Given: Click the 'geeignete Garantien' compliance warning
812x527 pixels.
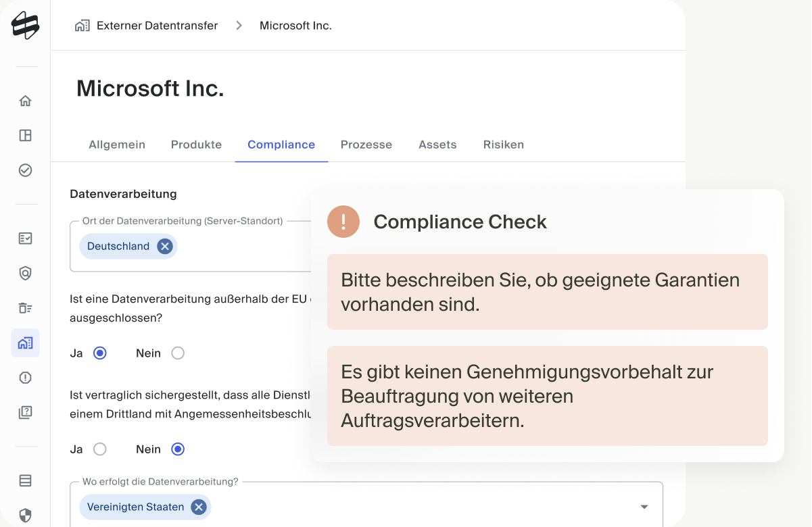Looking at the screenshot, I should (x=548, y=292).
